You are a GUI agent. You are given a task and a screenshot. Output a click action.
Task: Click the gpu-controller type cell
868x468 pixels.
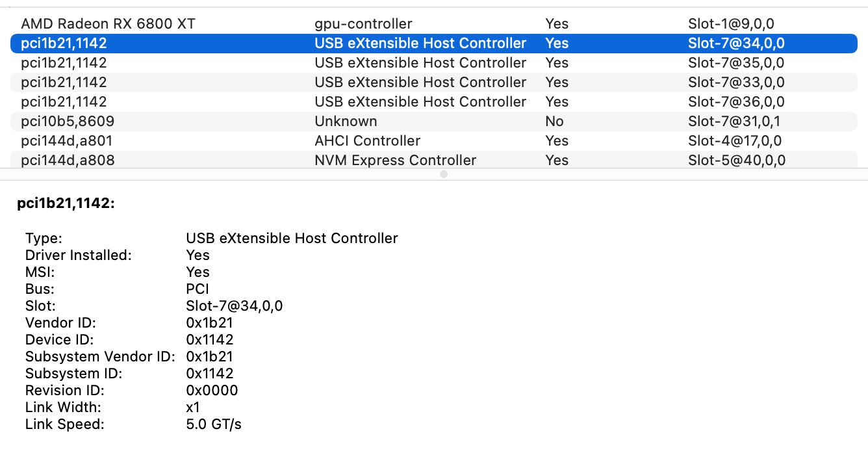pyautogui.click(x=363, y=24)
